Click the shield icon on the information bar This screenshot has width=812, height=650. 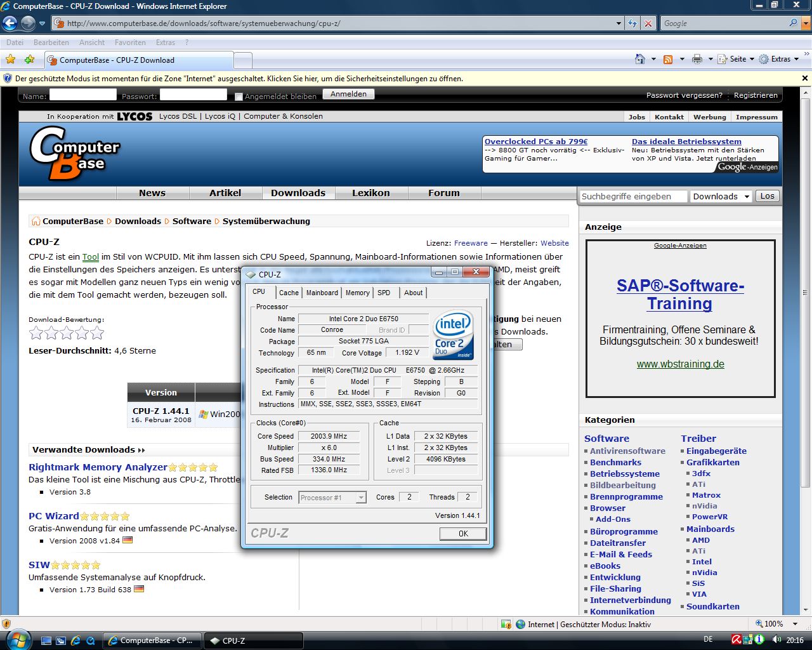pos(8,79)
